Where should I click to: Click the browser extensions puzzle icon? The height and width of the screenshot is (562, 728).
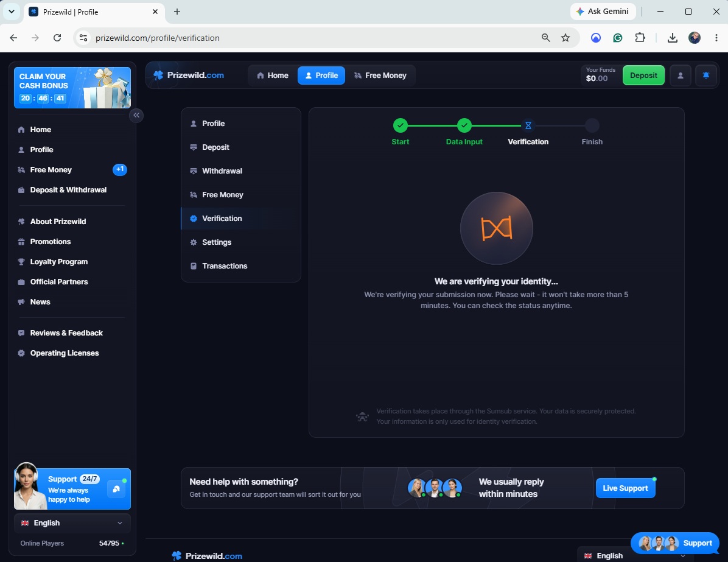640,38
